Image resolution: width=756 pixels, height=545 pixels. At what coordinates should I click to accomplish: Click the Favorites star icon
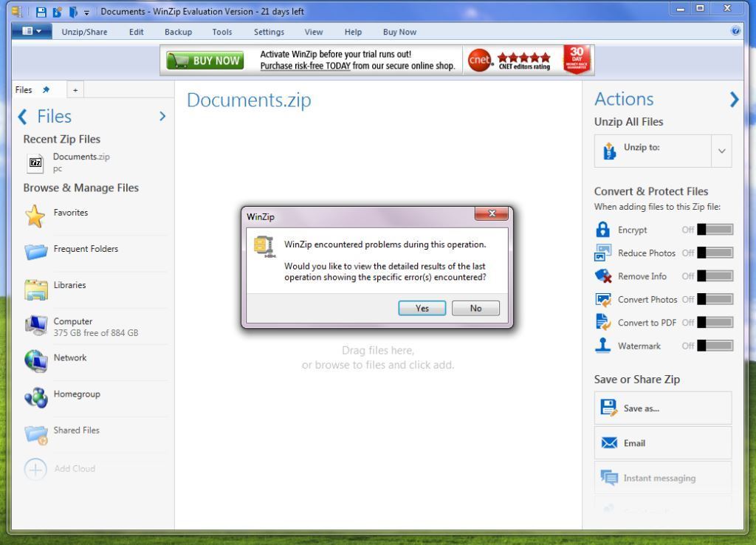[x=35, y=216]
